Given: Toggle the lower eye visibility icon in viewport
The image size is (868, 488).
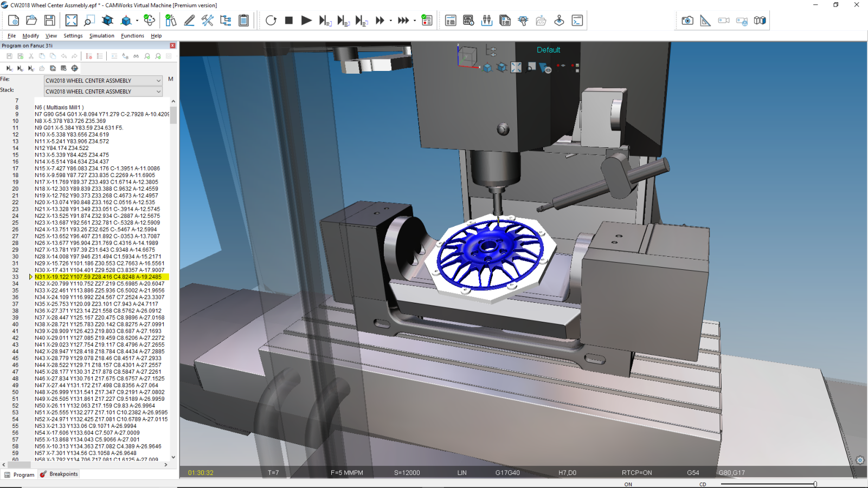Looking at the screenshot, I should tap(493, 55).
